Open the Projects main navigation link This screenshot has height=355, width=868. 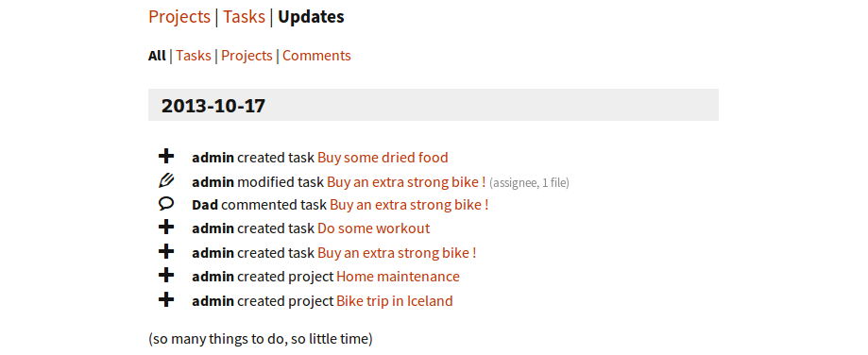pyautogui.click(x=179, y=17)
